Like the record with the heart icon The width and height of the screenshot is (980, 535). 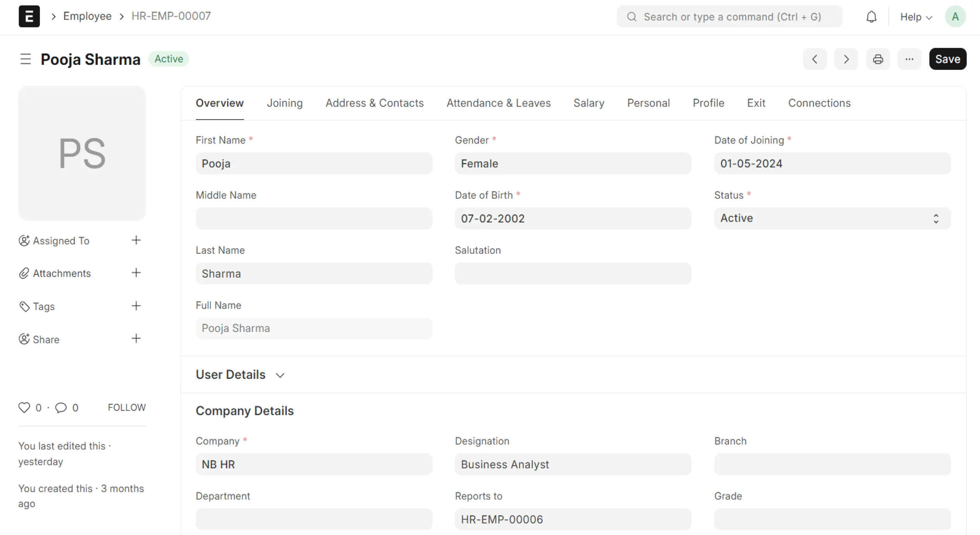point(24,407)
